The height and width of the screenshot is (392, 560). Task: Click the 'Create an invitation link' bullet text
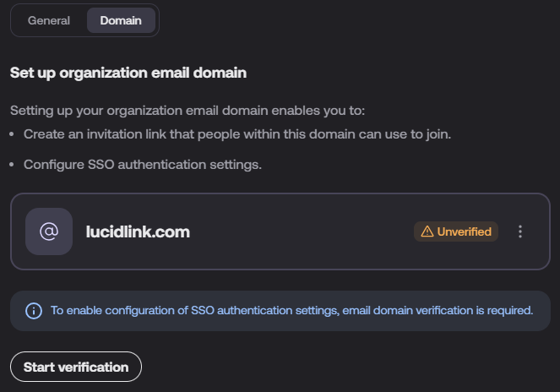[237, 134]
